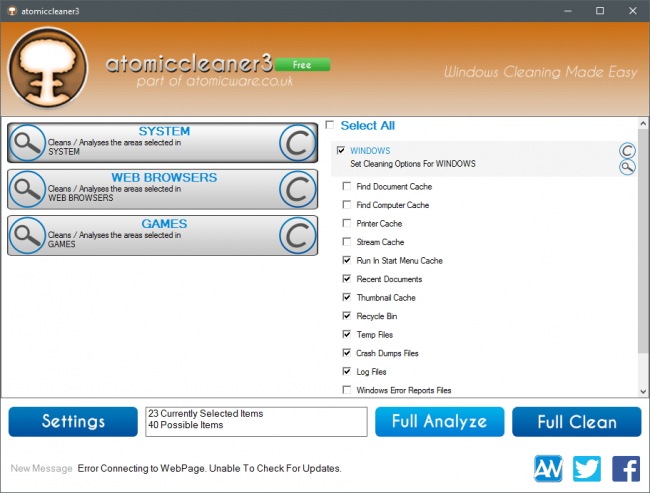Uncheck the WINDOWS category checkbox

[x=341, y=150]
